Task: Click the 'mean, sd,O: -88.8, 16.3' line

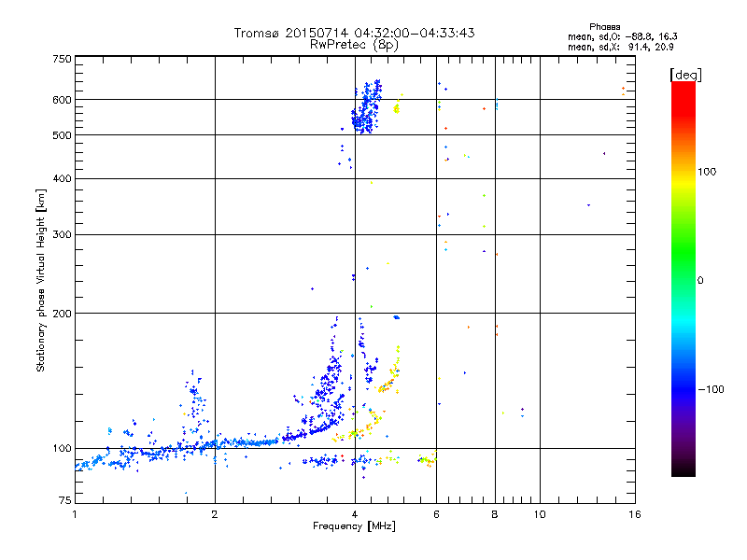Action: pos(622,36)
